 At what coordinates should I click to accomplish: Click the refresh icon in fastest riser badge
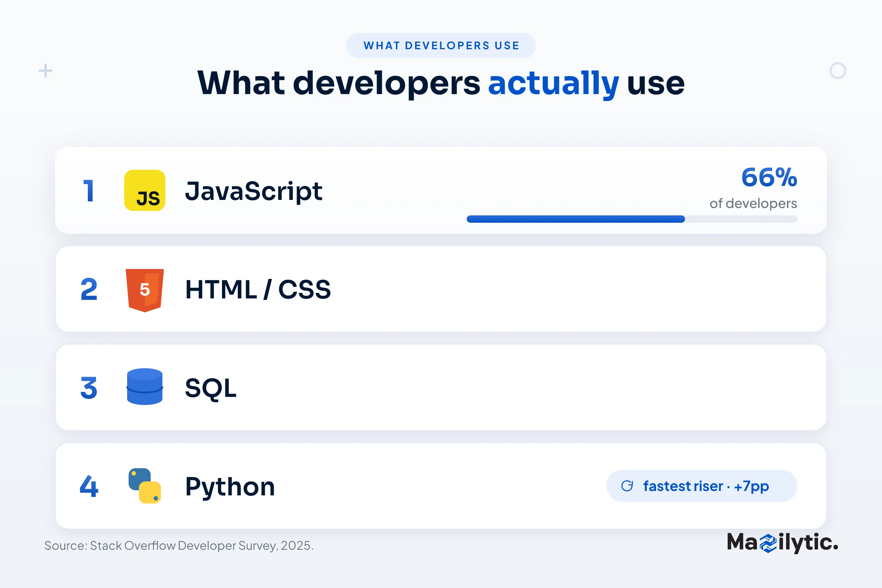click(x=627, y=486)
